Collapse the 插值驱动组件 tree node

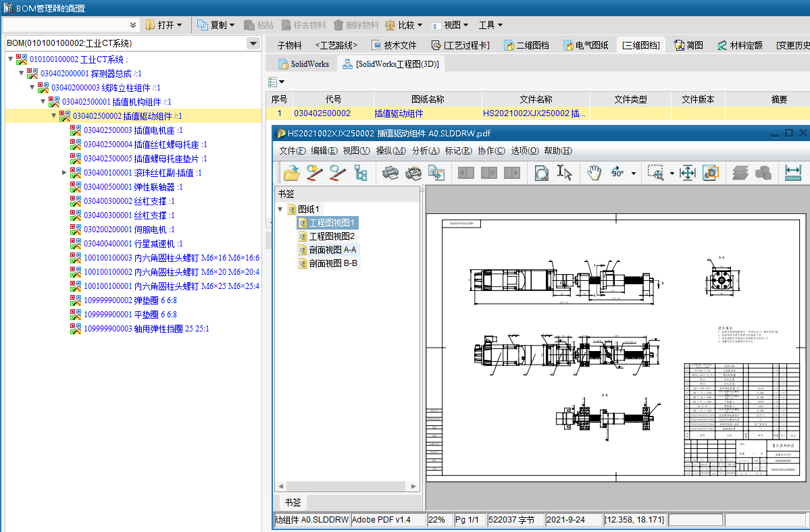[x=55, y=116]
